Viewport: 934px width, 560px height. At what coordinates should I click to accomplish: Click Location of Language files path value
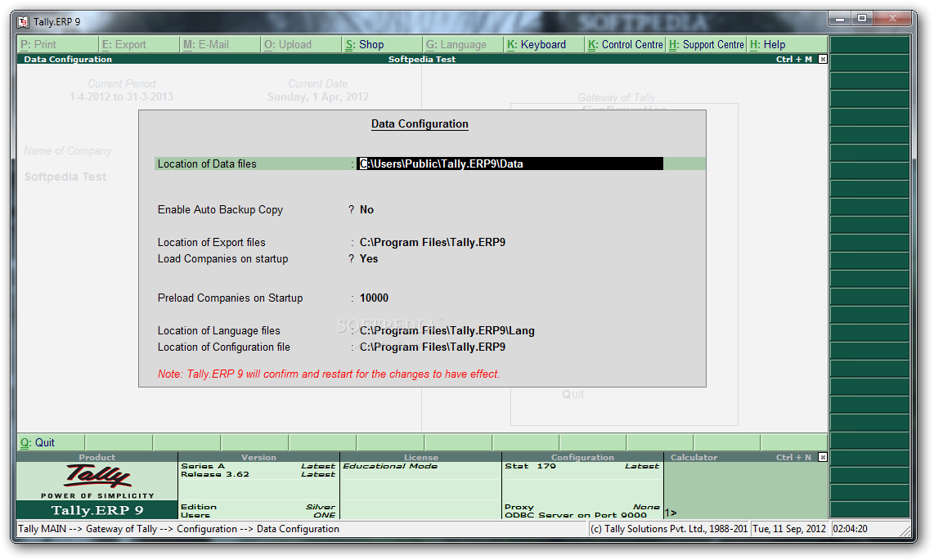coord(447,331)
